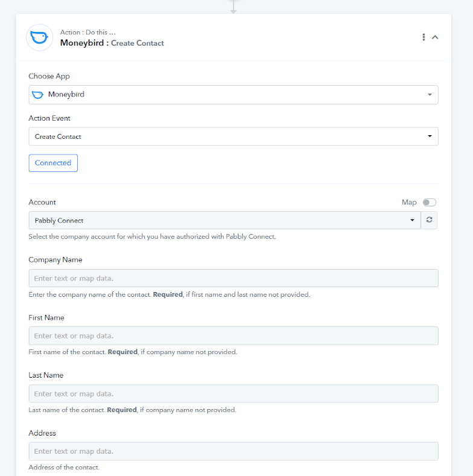Click the Address input field

coord(233,451)
